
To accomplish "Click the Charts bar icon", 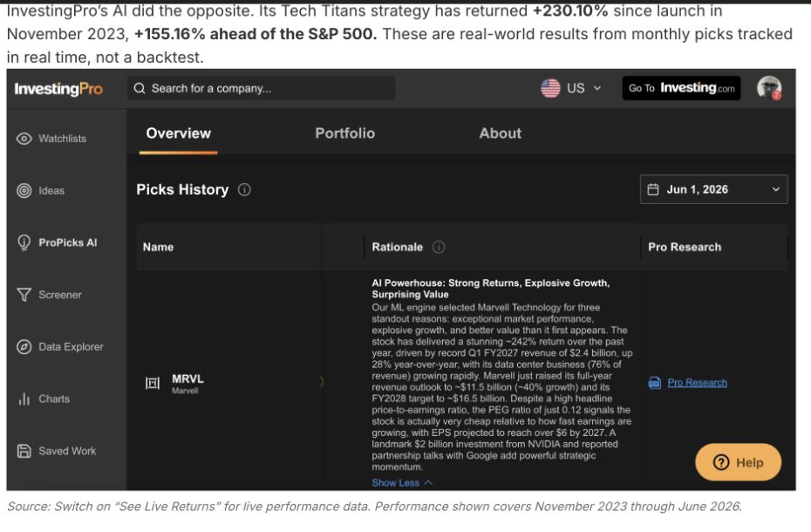I will [x=24, y=399].
